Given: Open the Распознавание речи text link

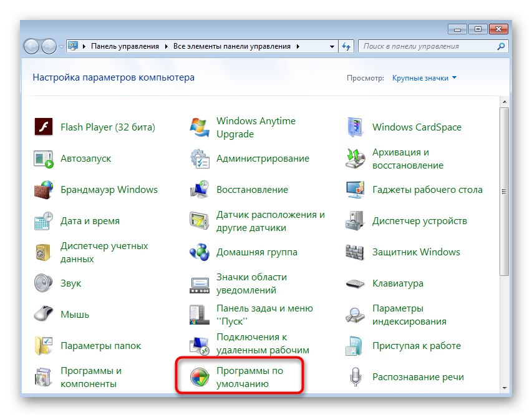Looking at the screenshot, I should coord(418,377).
